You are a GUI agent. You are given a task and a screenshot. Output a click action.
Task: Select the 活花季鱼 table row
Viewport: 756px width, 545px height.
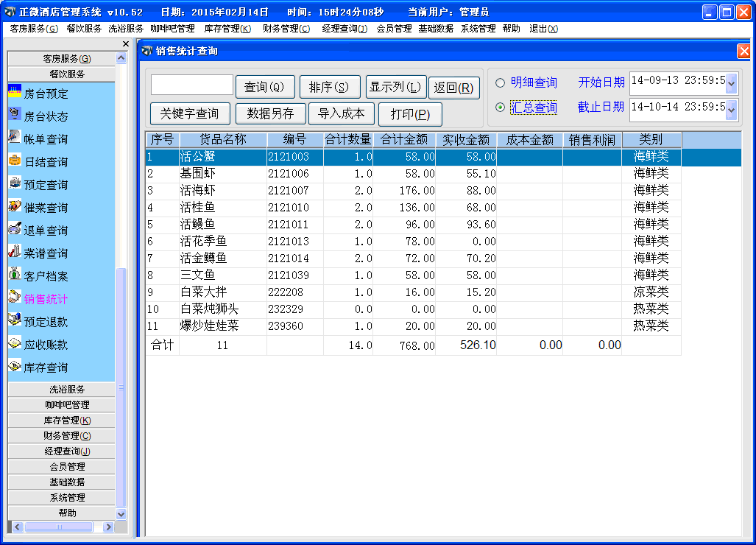pyautogui.click(x=413, y=241)
